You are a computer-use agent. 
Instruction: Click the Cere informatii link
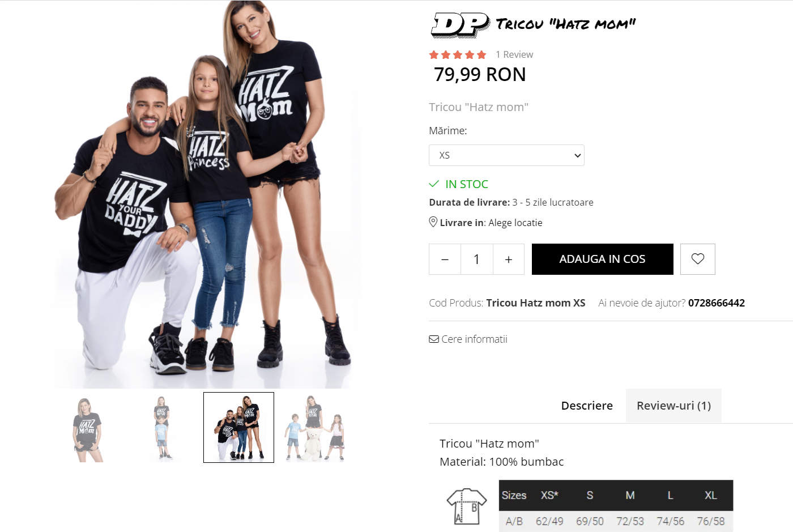[474, 339]
